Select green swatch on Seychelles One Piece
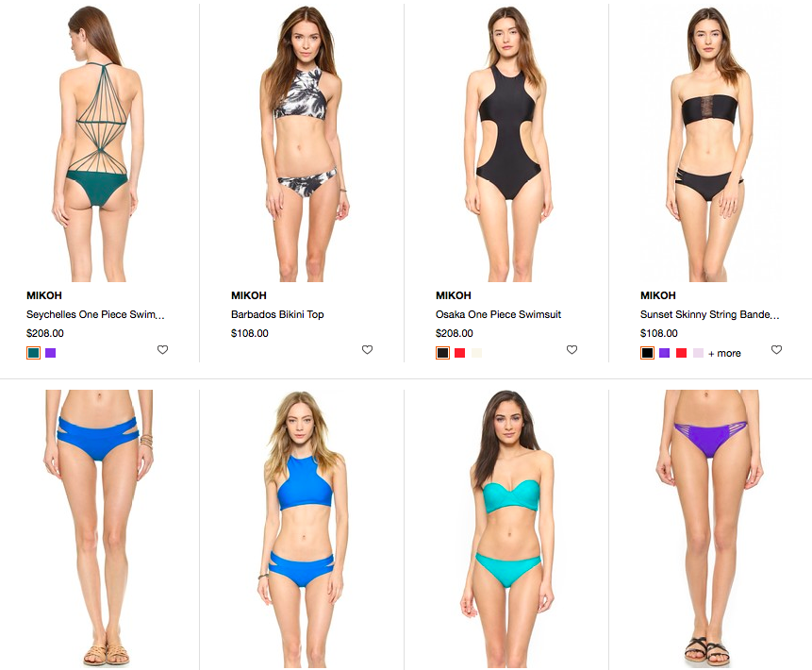The image size is (812, 670). click(34, 353)
